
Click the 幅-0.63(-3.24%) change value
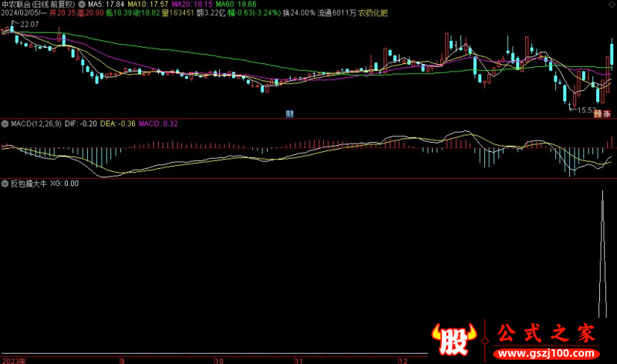[x=255, y=13]
